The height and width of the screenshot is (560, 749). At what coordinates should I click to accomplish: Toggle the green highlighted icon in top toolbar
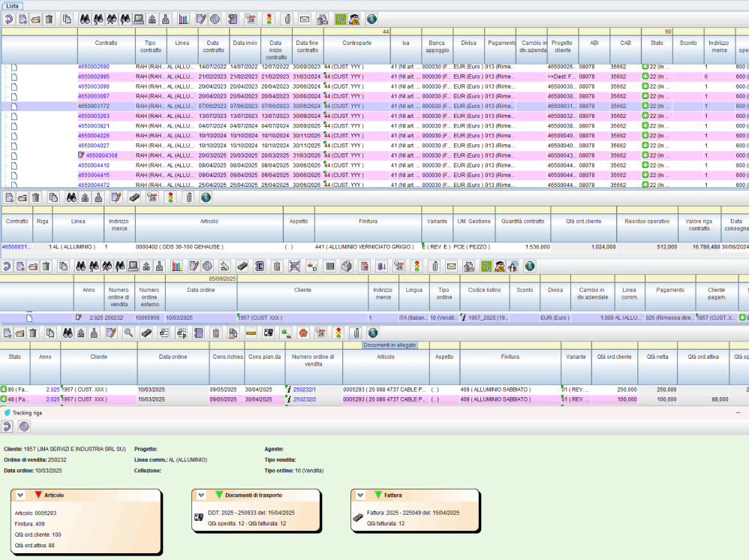pos(339,19)
